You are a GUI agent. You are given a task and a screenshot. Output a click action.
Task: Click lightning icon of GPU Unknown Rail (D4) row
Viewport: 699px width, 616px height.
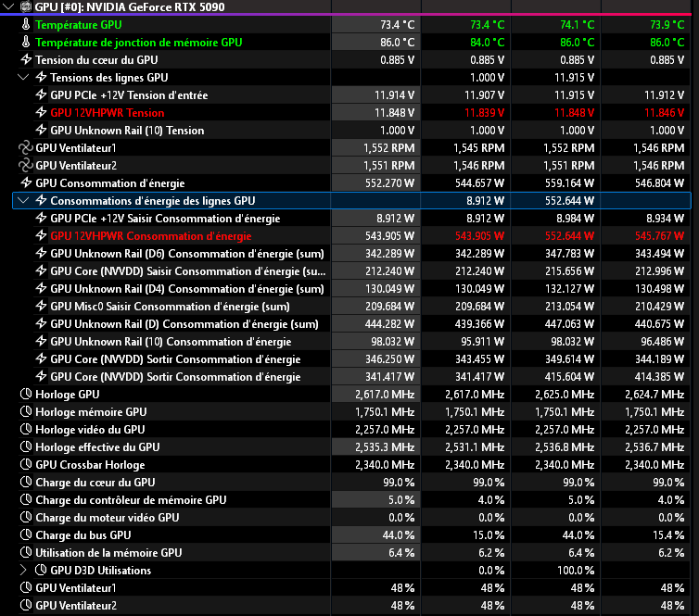point(41,289)
